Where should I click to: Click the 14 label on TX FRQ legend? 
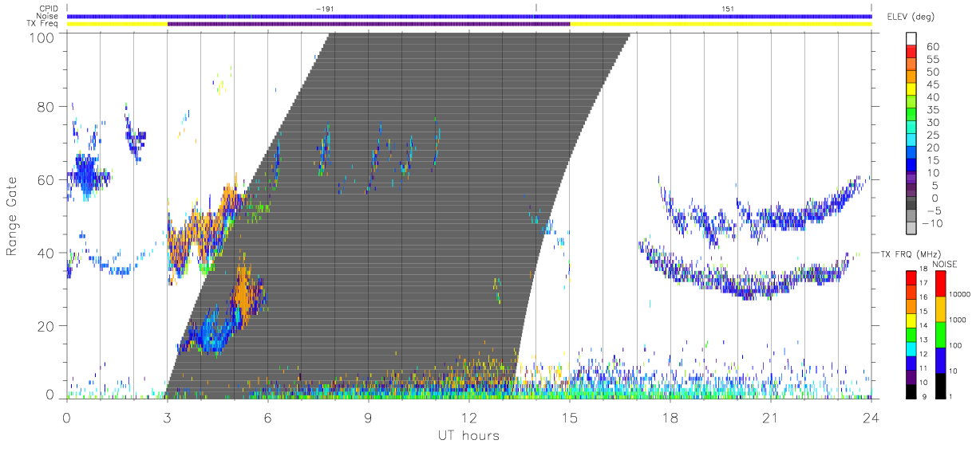pyautogui.click(x=923, y=326)
